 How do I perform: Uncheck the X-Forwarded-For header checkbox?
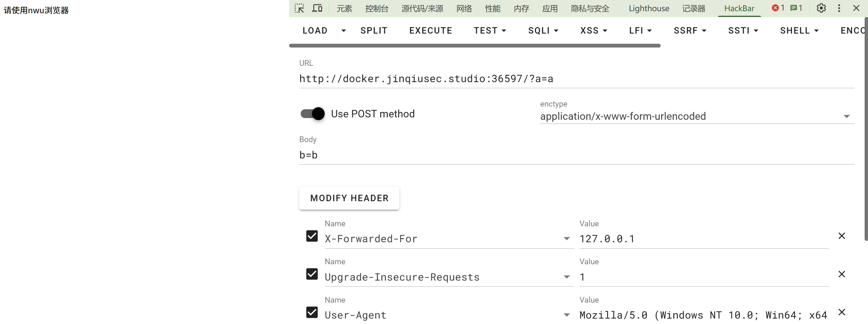tap(312, 236)
